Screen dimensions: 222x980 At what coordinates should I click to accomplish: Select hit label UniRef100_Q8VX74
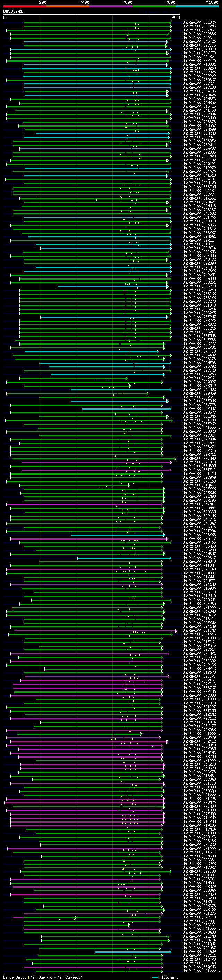click(x=199, y=83)
